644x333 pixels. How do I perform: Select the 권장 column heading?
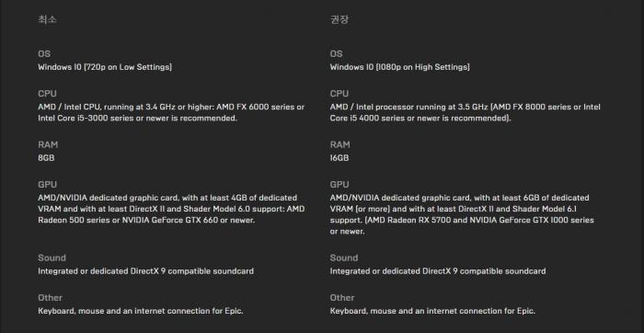339,19
